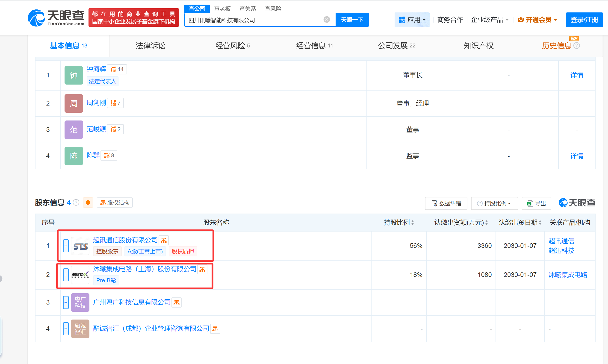Image resolution: width=608 pixels, height=364 pixels.
Task: Open the 超迅科技 related product link
Action: 561,251
